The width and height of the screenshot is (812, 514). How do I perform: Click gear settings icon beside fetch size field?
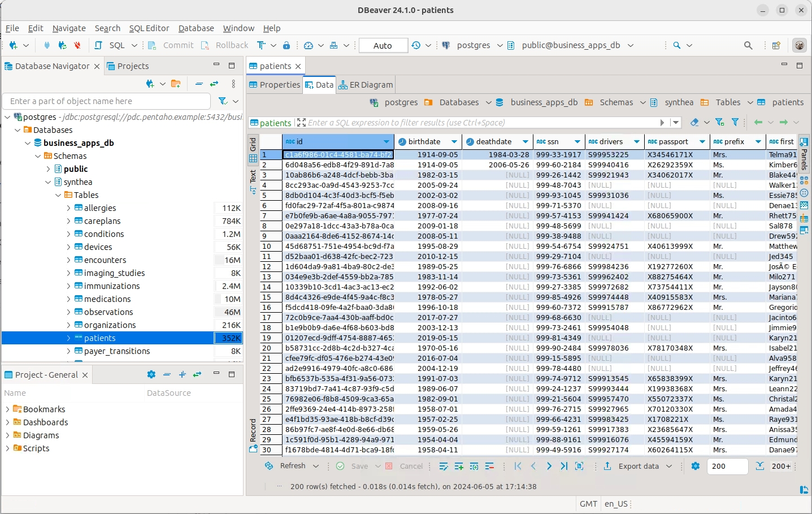pos(696,467)
